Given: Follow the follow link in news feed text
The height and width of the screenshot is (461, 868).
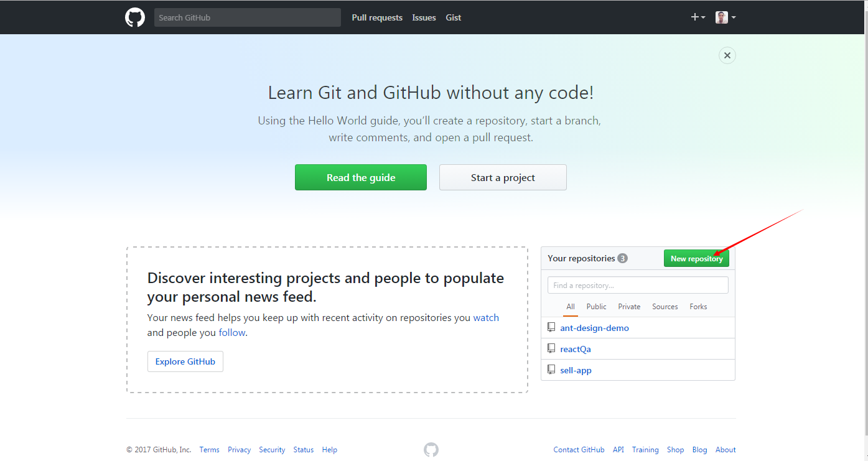Looking at the screenshot, I should click(232, 332).
